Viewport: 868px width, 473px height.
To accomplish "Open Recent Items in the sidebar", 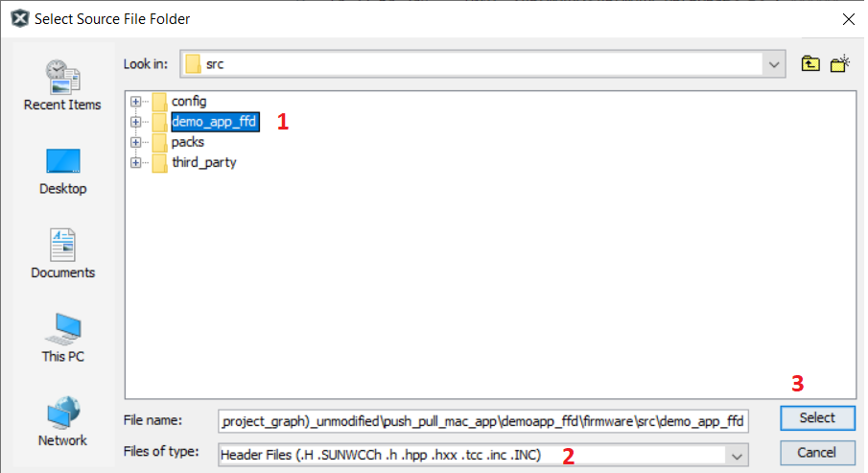I will (62, 85).
